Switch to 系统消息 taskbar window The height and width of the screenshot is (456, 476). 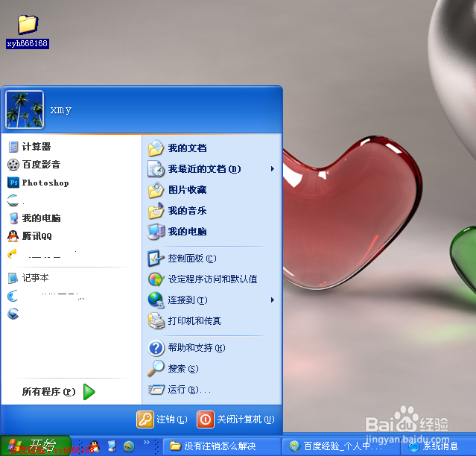[439, 446]
